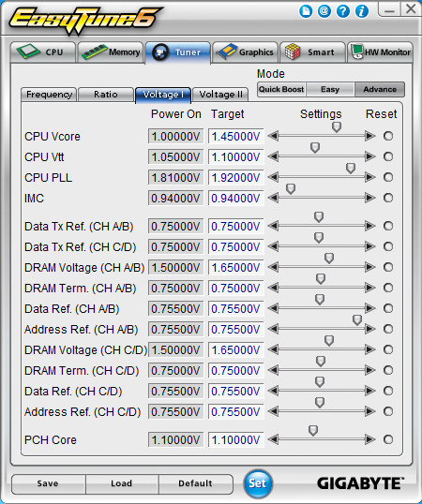
Task: Click the right arrow for CPU Vcore
Action: [370, 136]
